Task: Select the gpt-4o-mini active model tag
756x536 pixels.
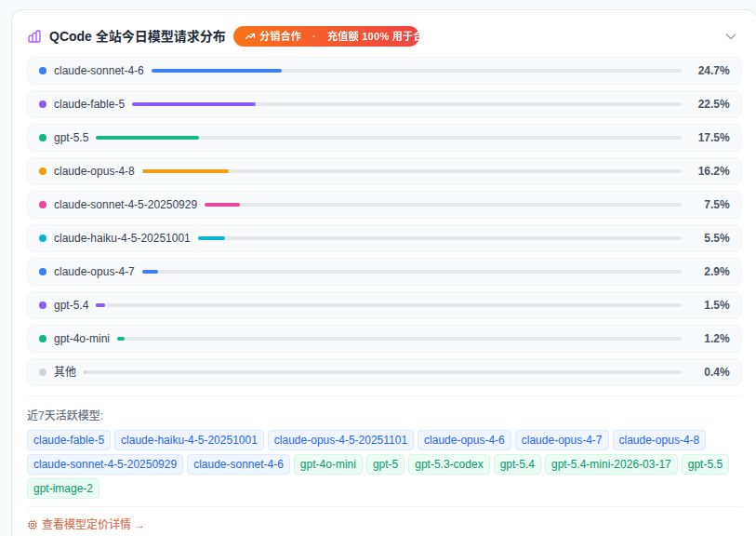Action: [328, 464]
